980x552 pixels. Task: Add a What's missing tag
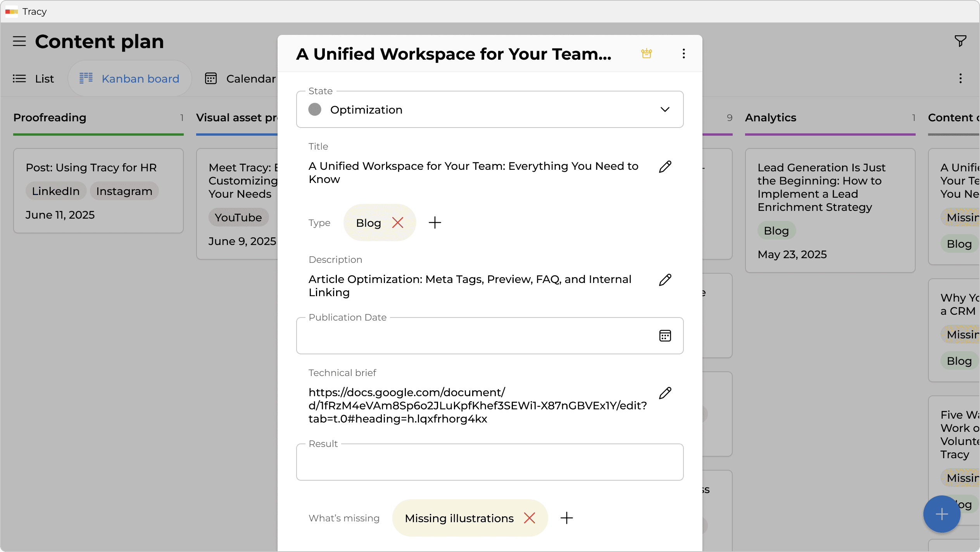pos(566,518)
